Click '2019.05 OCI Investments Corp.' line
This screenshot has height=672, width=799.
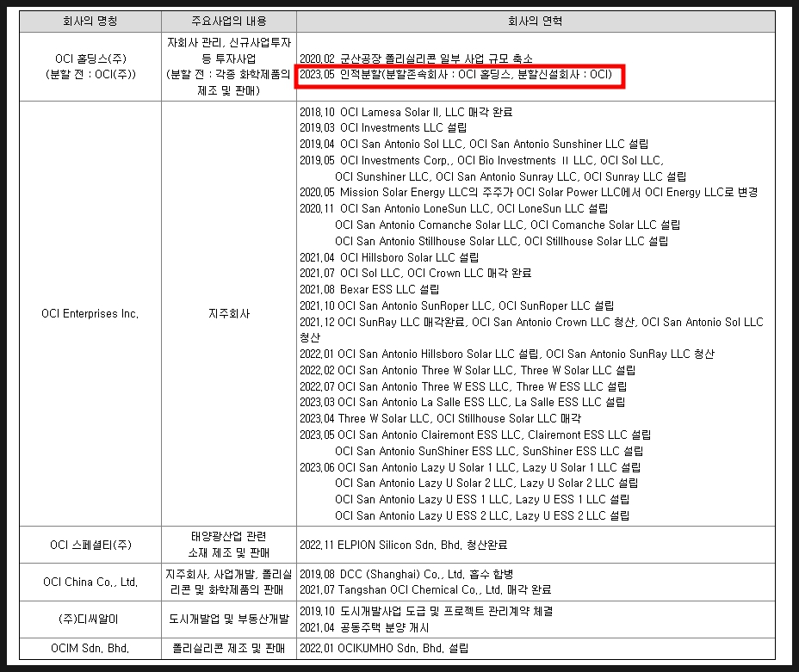(x=481, y=160)
